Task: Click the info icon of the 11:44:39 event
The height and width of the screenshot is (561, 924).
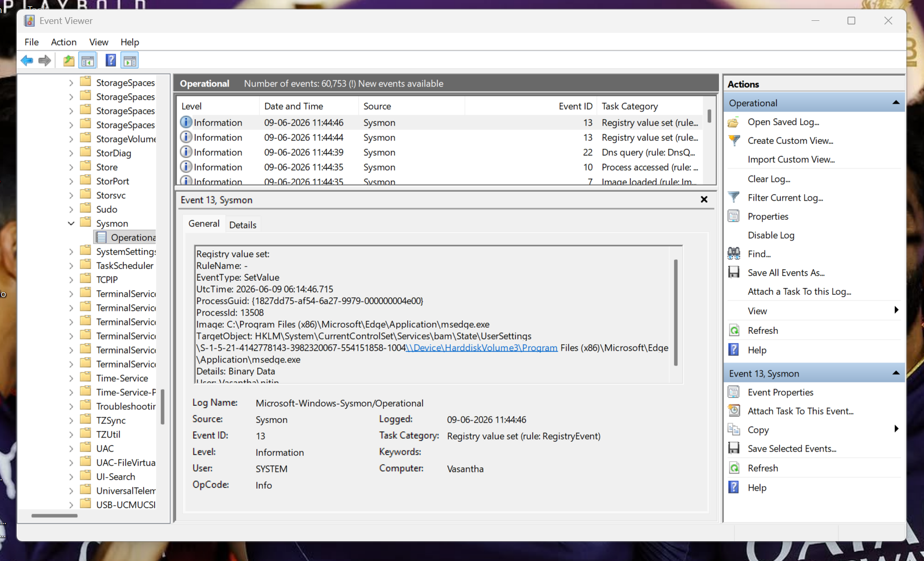Action: coord(186,152)
